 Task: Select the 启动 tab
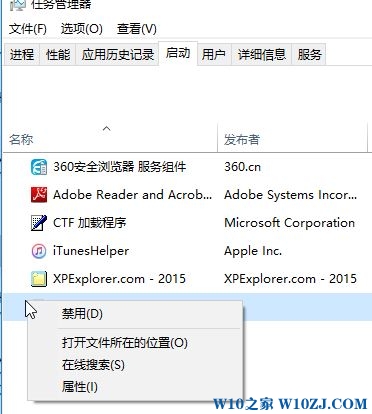point(178,53)
